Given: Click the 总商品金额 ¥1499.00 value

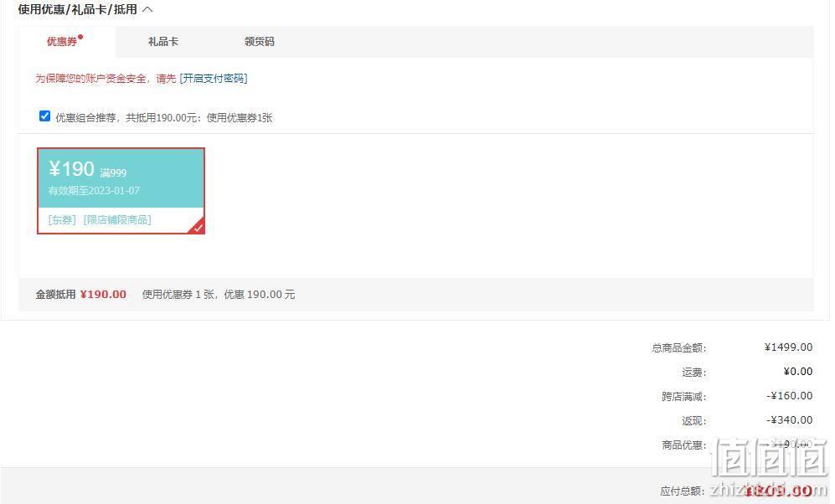Looking at the screenshot, I should tap(789, 347).
